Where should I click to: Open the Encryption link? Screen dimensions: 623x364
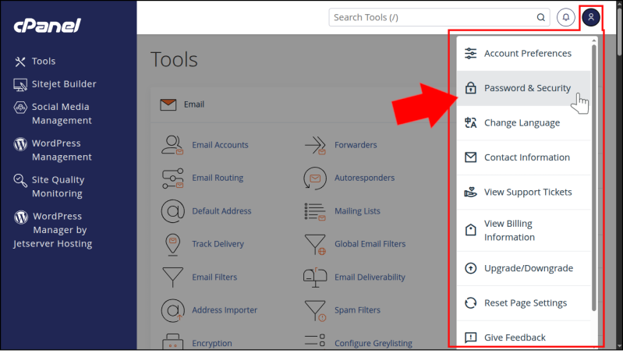212,343
